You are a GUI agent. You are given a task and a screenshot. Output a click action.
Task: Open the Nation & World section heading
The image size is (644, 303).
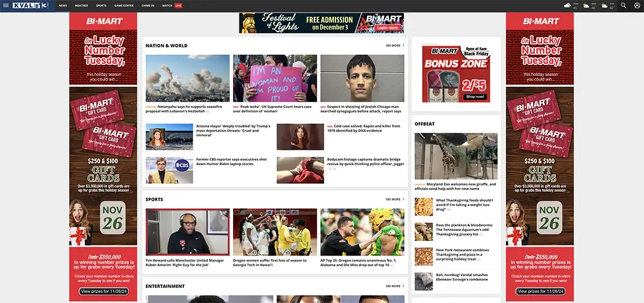[166, 46]
